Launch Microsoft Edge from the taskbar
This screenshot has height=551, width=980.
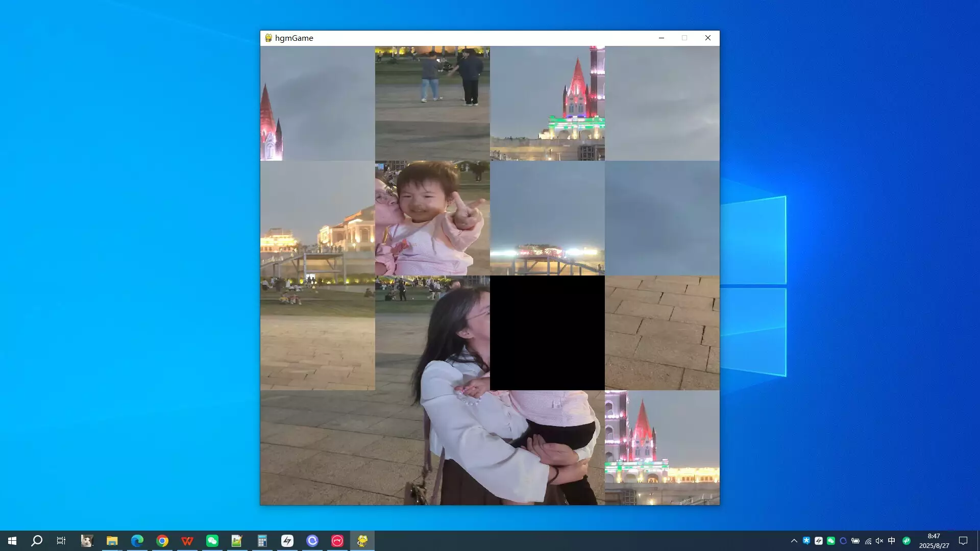pos(137,540)
